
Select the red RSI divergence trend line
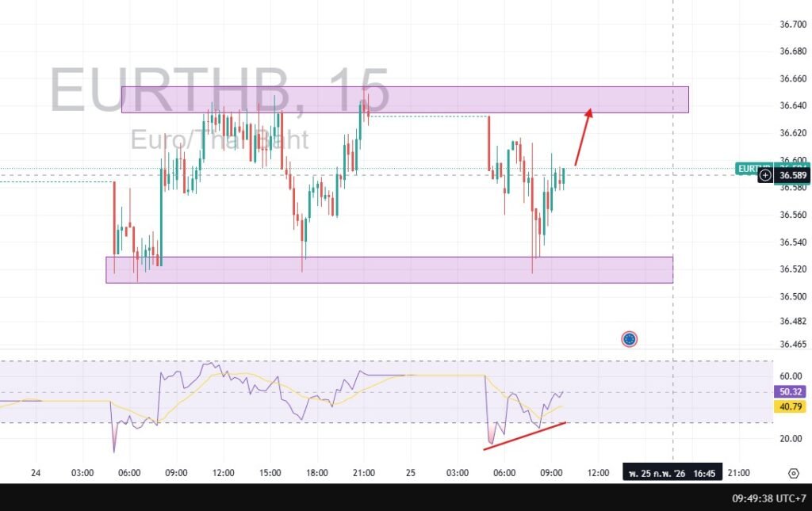click(x=524, y=437)
